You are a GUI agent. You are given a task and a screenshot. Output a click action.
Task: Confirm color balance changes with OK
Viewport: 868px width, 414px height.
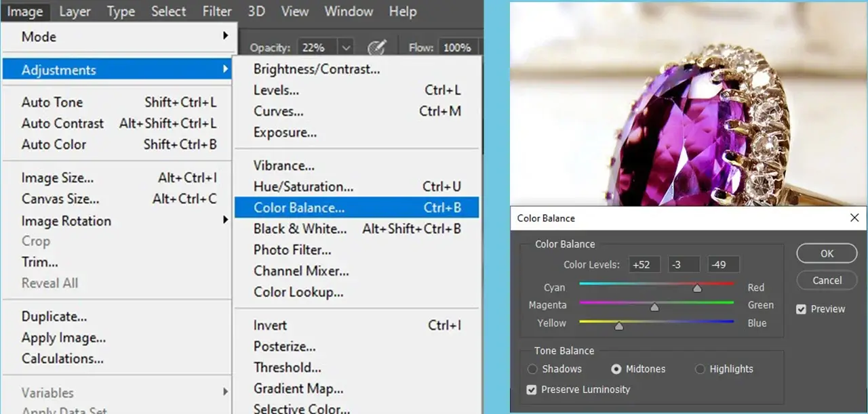pos(826,253)
